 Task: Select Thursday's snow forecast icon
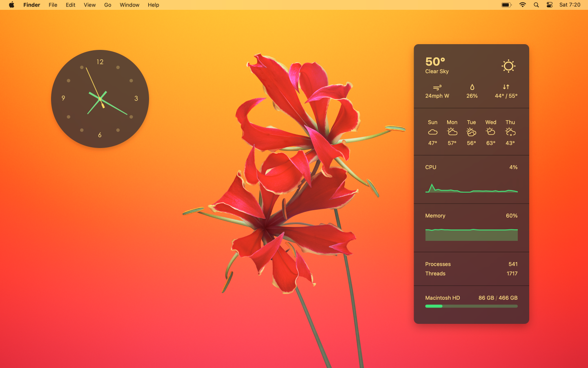click(510, 132)
